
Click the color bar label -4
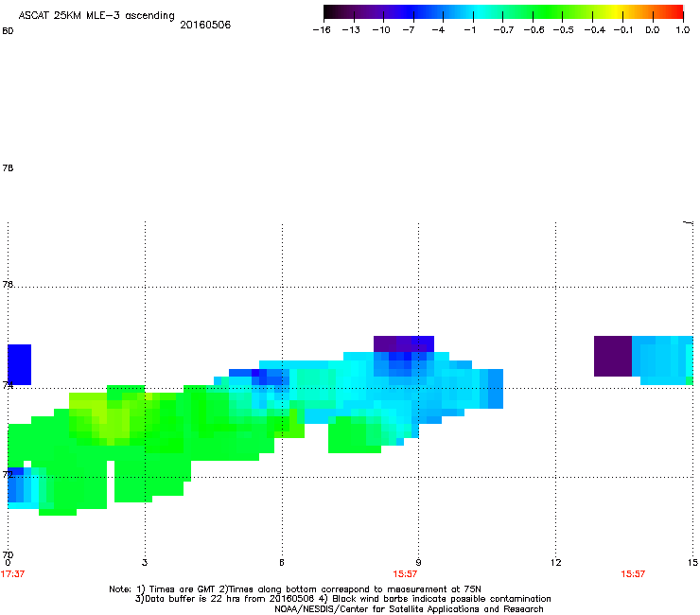coord(438,30)
